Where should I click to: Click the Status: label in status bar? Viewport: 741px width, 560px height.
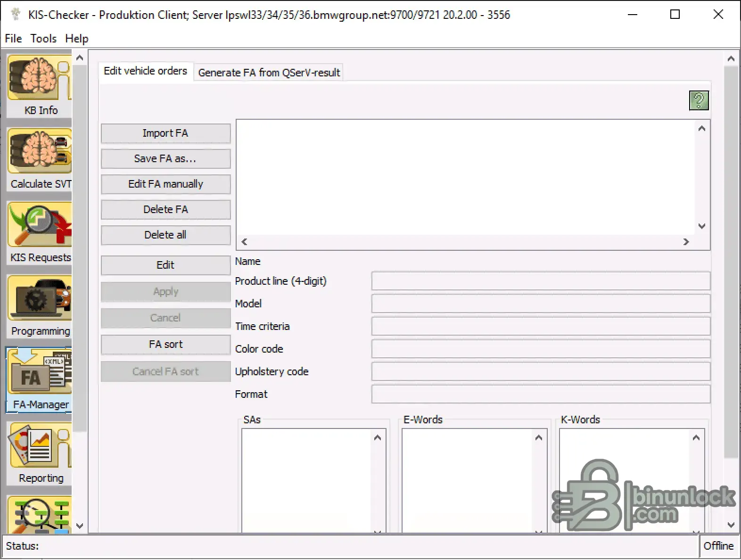[x=22, y=546]
